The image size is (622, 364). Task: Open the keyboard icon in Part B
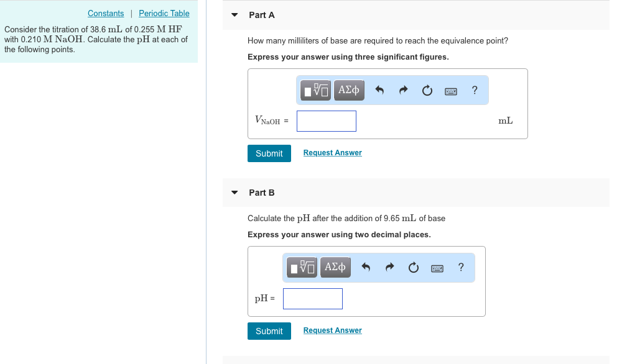coord(437,267)
